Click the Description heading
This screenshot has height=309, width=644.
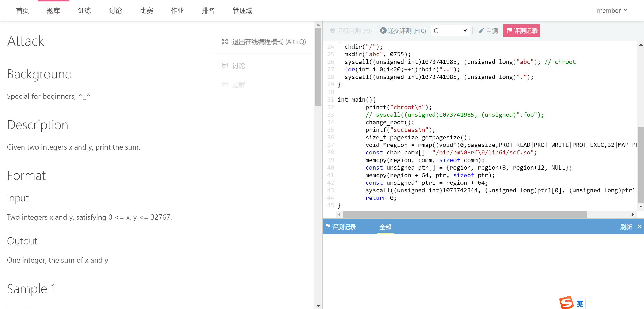click(x=38, y=125)
